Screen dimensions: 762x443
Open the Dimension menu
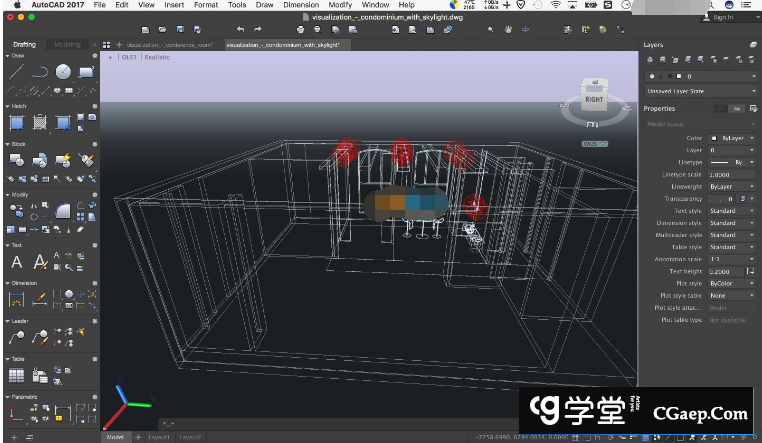(x=300, y=5)
